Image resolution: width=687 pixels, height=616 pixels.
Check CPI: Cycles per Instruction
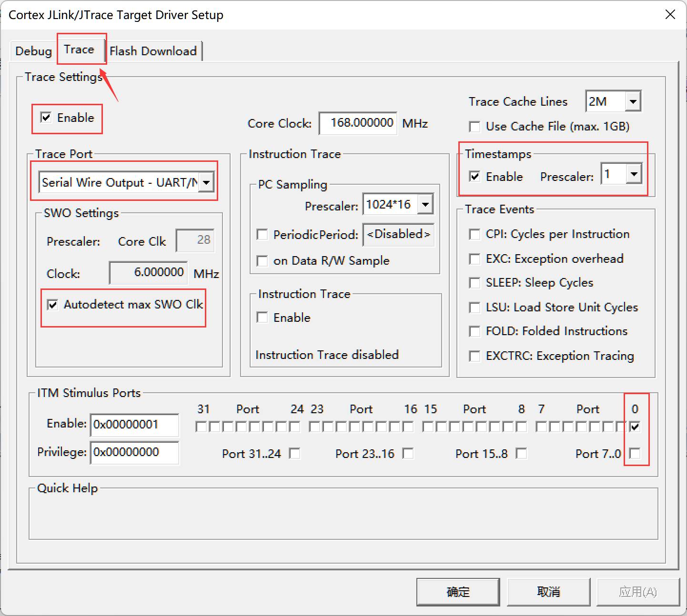coord(475,234)
